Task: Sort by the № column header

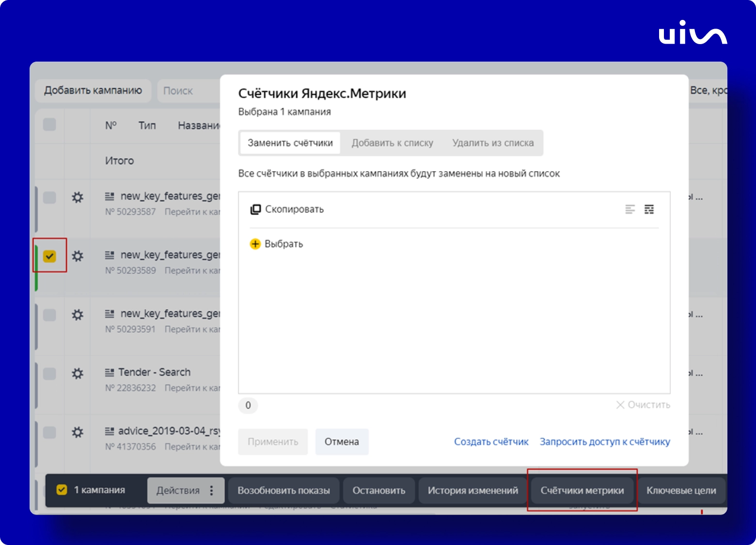Action: point(111,126)
